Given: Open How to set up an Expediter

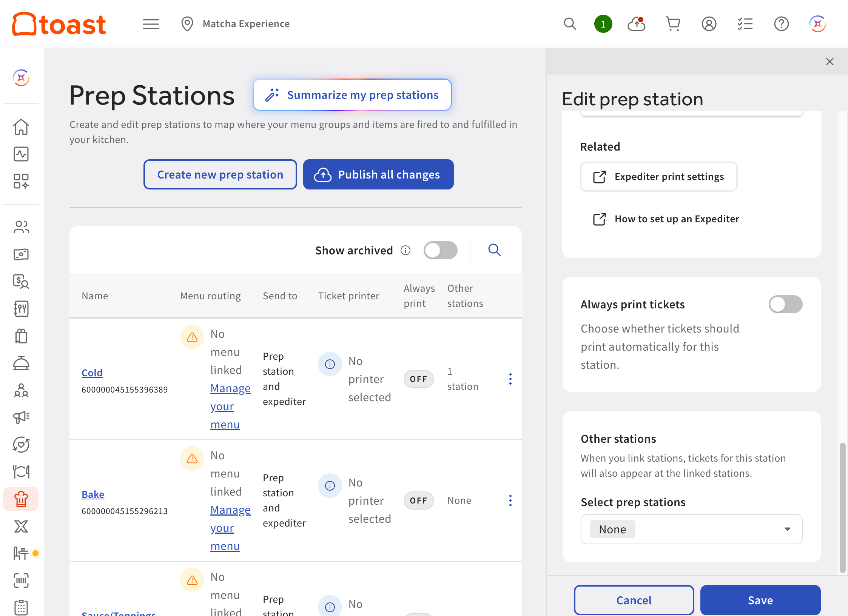Looking at the screenshot, I should [x=666, y=219].
